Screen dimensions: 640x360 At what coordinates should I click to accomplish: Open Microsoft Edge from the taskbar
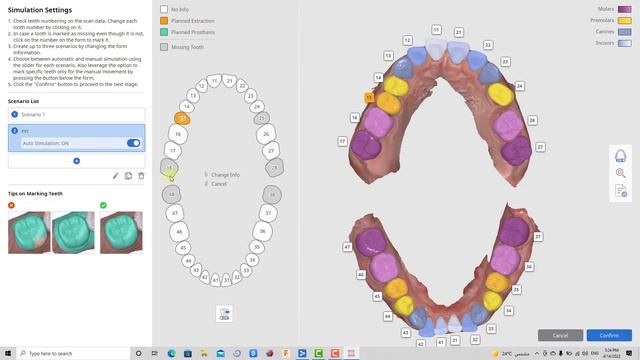171,353
